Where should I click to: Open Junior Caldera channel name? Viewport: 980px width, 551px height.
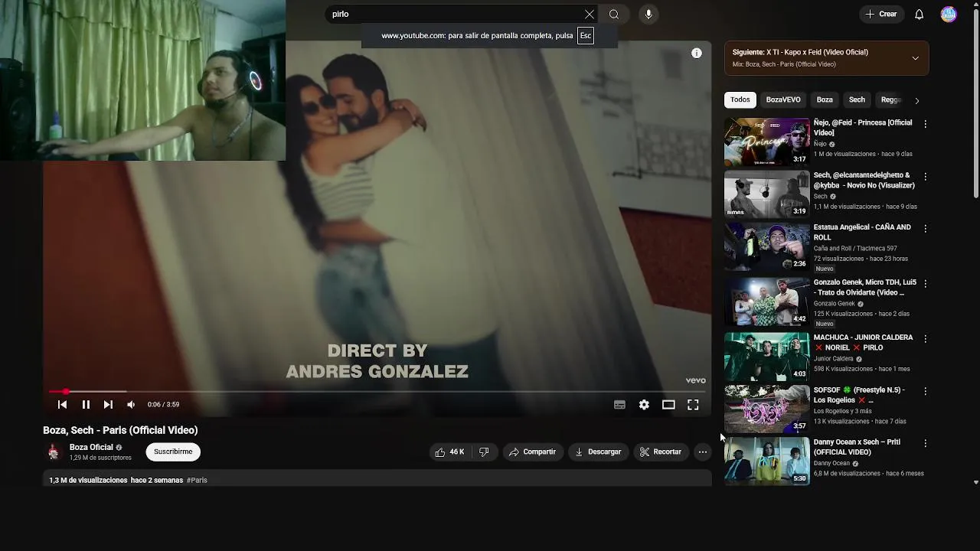833,359
